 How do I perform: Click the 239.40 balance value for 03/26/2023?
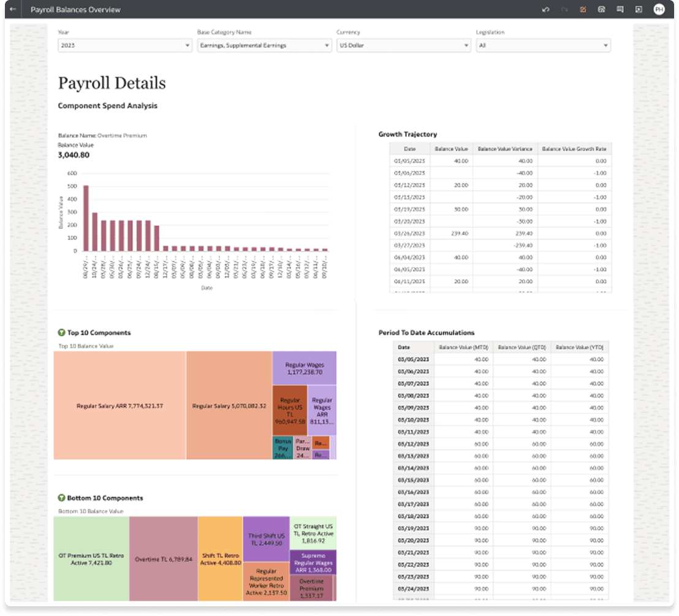461,233
